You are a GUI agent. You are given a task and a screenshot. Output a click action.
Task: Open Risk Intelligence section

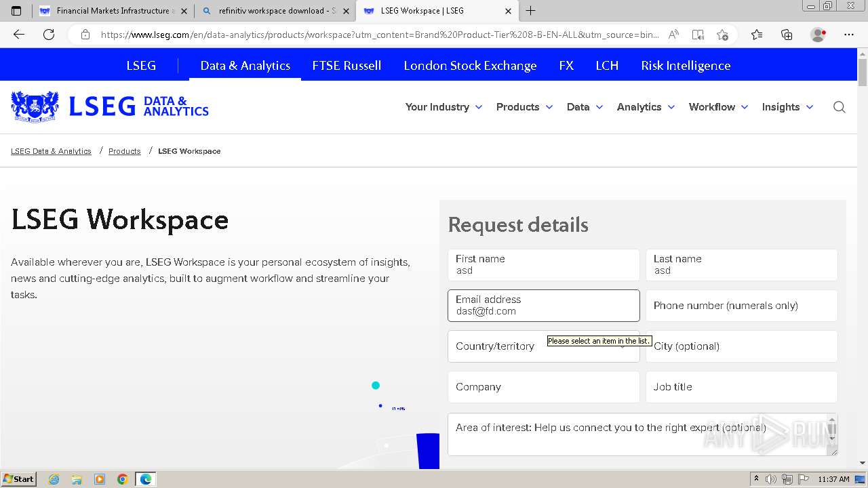click(686, 66)
